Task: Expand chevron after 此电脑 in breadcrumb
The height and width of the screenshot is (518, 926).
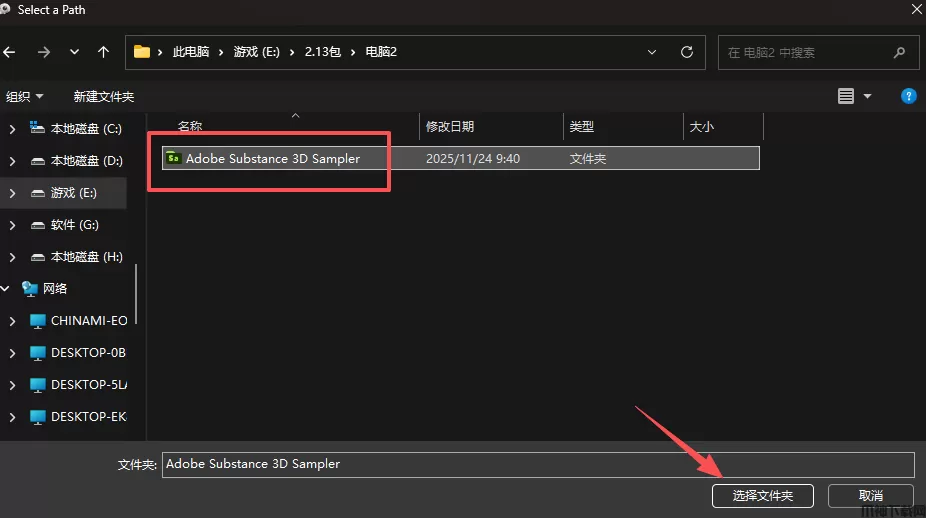Action: pyautogui.click(x=221, y=53)
